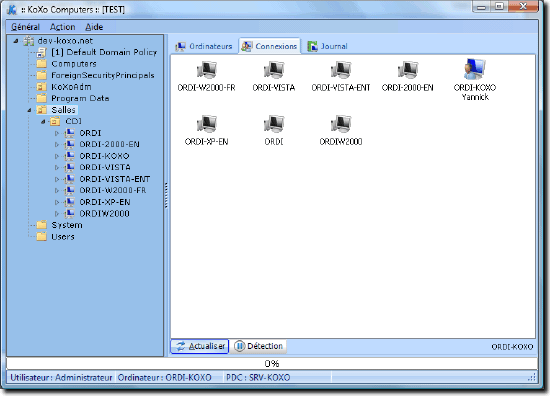Click the ORDIW2000 computer icon in connections panel
The width and height of the screenshot is (550, 396).
click(x=341, y=124)
